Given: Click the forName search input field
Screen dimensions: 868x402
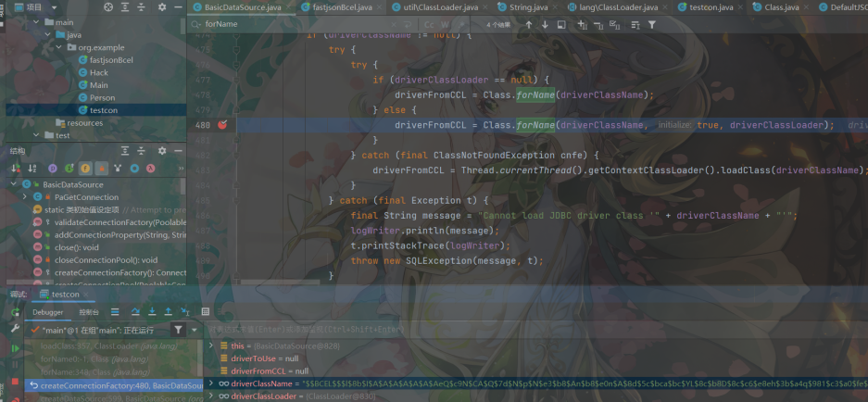Looking at the screenshot, I should tap(296, 24).
